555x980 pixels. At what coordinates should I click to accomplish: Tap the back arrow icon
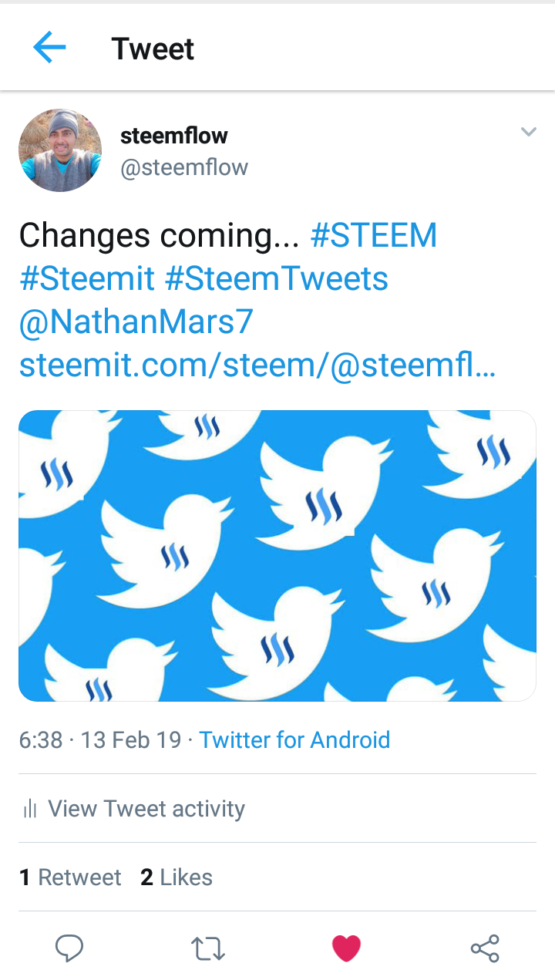(49, 48)
